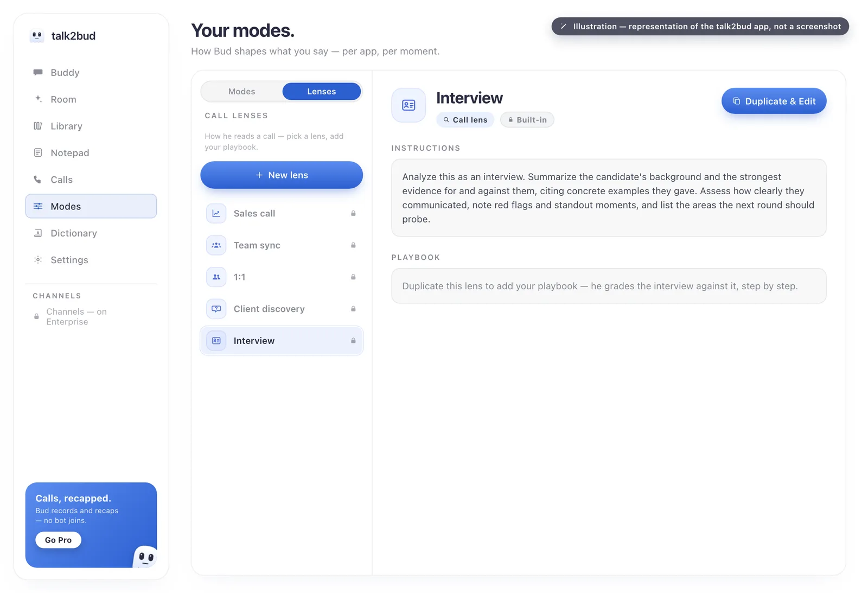Open Room via its sparkle icon

[x=38, y=99]
